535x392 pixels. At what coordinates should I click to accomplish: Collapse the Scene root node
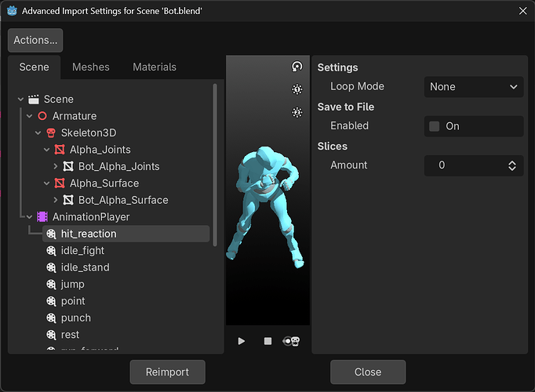tap(20, 100)
